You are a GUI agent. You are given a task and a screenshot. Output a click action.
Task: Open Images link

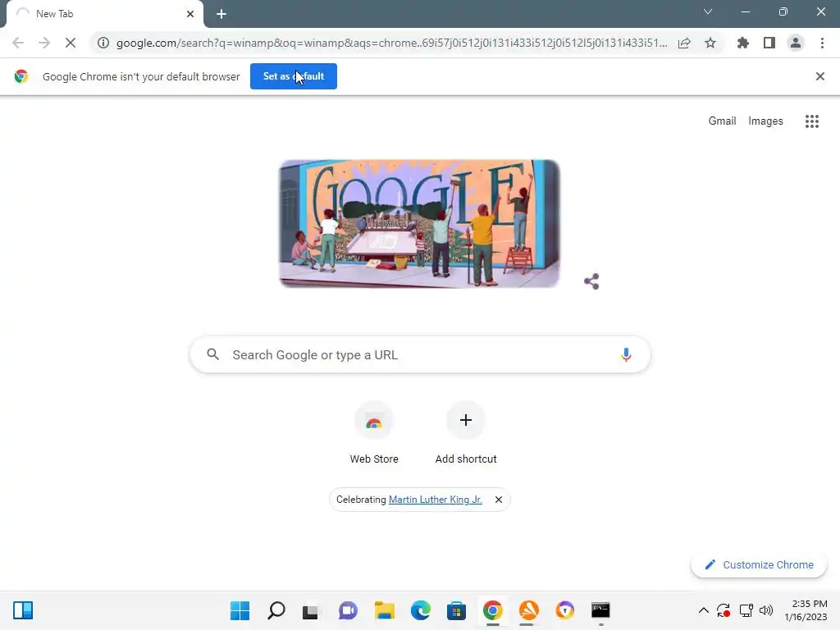765,121
